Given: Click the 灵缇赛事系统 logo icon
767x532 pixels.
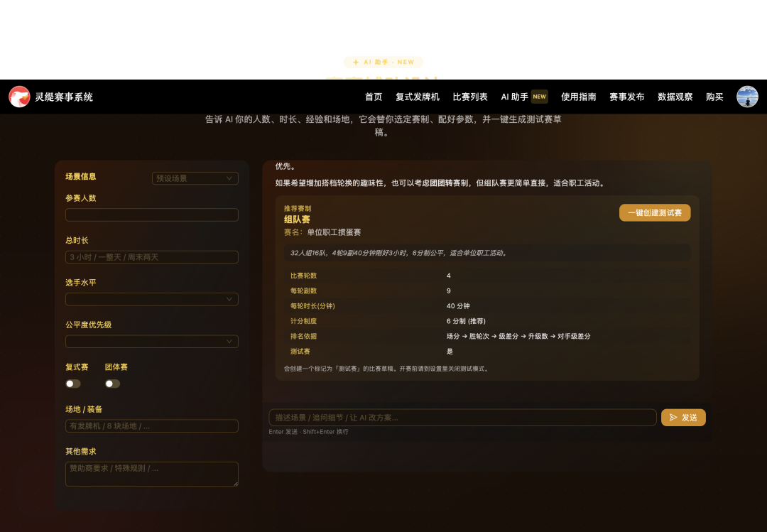Looking at the screenshot, I should click(19, 97).
